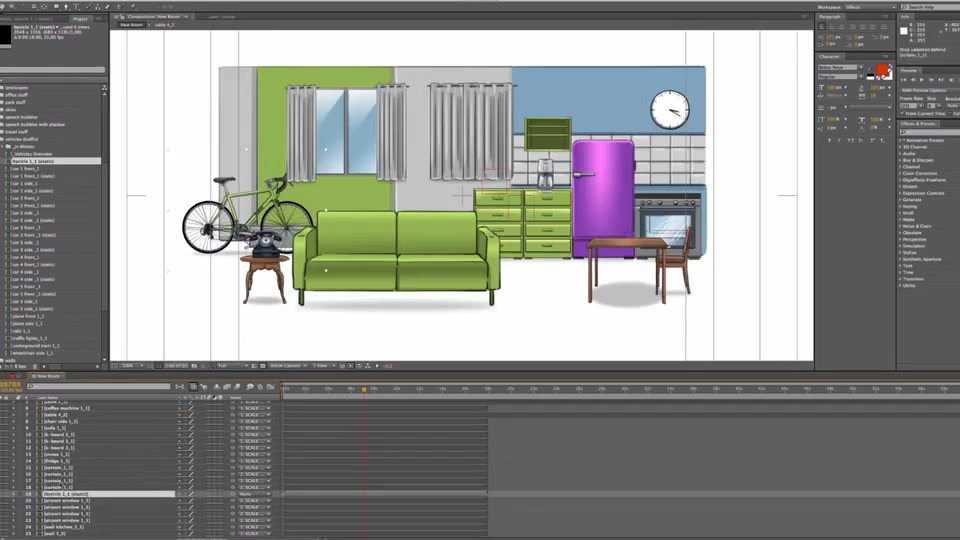Select the coffee machine 1_1 layer
This screenshot has height=540, width=960.
pyautogui.click(x=66, y=408)
